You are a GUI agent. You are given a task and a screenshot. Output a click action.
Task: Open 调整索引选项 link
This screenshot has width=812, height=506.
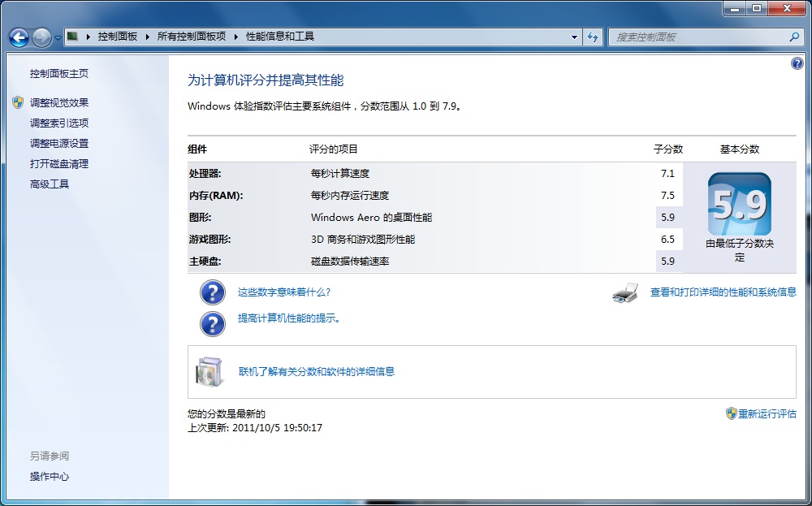[x=59, y=123]
